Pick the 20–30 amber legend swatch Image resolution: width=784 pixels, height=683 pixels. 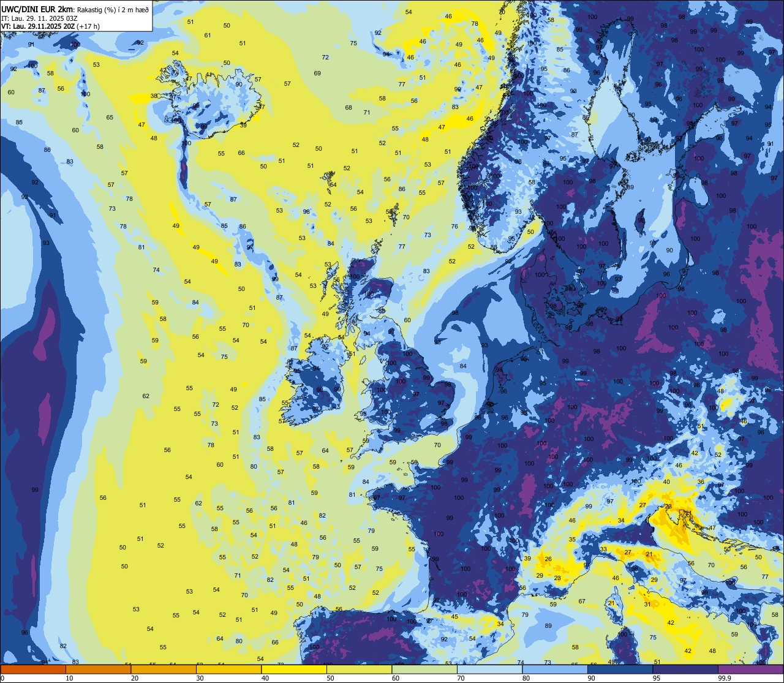point(164,670)
